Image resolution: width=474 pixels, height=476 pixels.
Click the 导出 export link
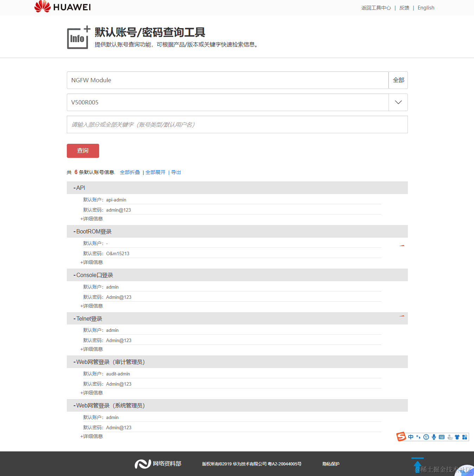[176, 172]
